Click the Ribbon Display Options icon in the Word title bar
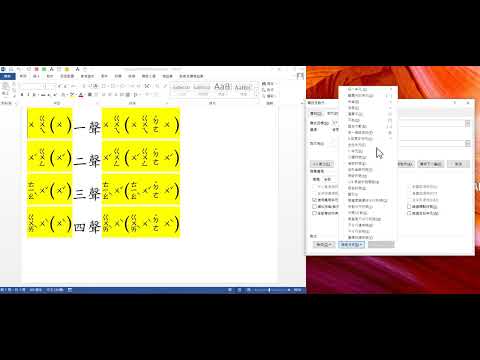The image size is (480, 360). [x=279, y=69]
